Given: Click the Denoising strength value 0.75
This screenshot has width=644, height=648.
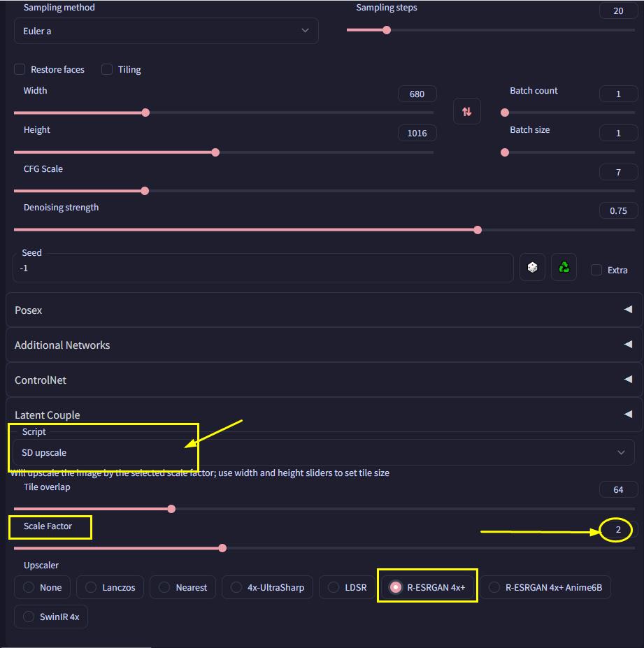Looking at the screenshot, I should [618, 211].
